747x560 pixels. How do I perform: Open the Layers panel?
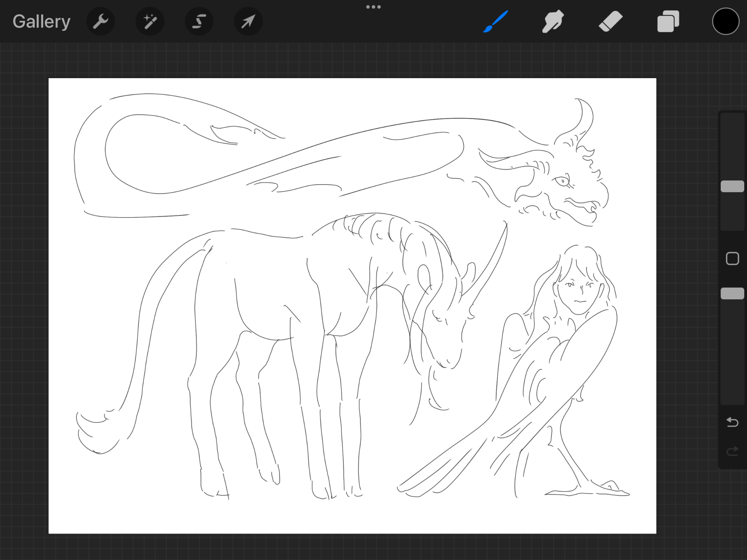click(x=668, y=21)
